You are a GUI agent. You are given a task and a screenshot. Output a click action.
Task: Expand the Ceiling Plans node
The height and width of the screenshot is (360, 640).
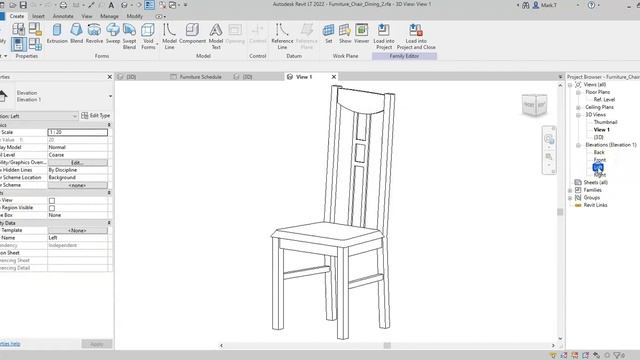tap(578, 108)
